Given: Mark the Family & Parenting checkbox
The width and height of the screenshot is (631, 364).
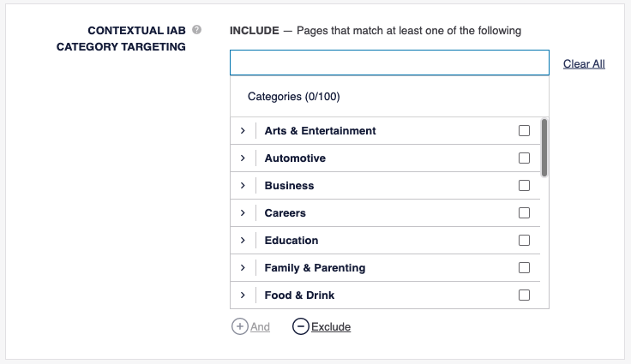Looking at the screenshot, I should (x=524, y=268).
